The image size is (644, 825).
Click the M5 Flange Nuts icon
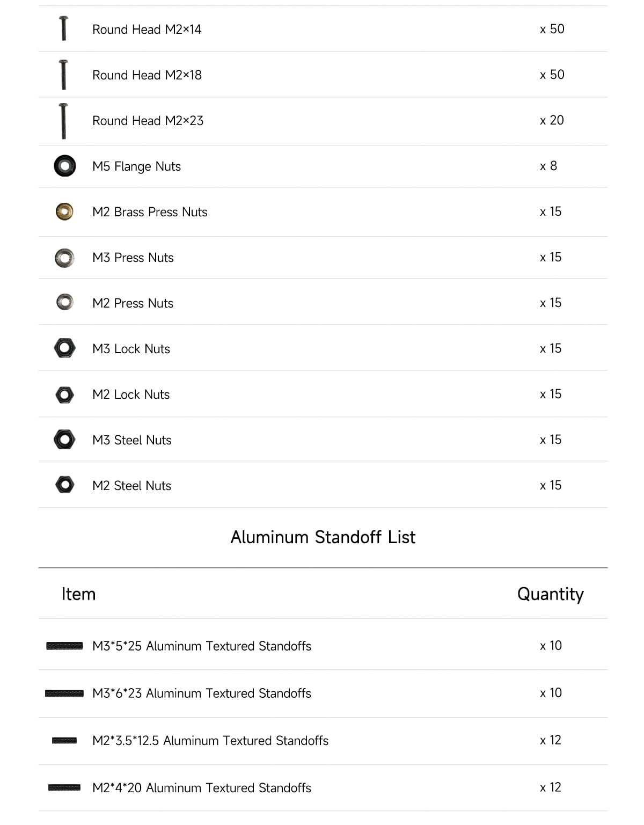[64, 166]
